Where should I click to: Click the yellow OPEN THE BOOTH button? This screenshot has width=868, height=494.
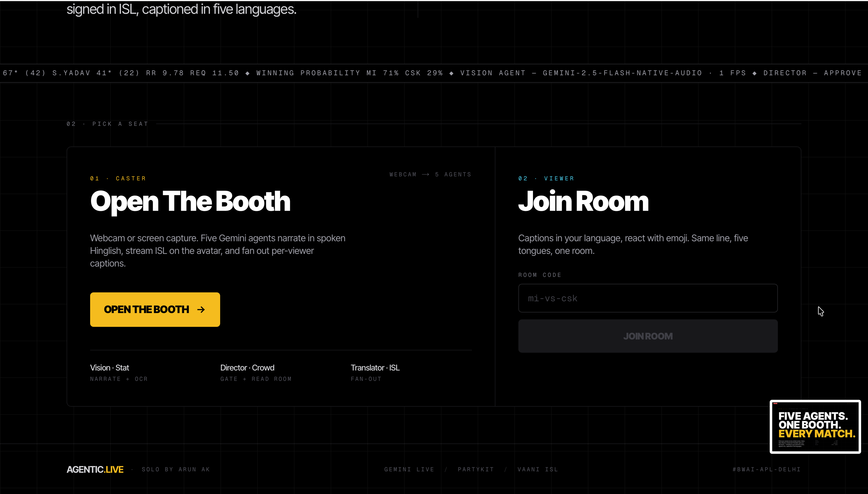pyautogui.click(x=155, y=309)
